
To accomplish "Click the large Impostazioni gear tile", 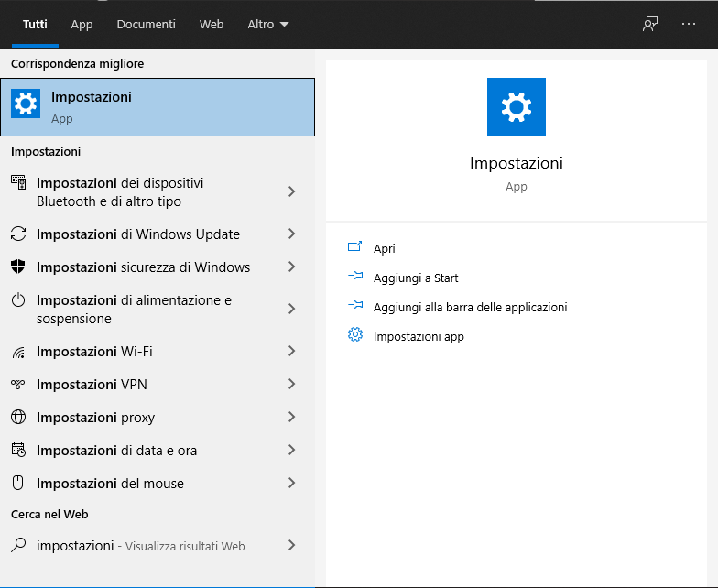I will pyautogui.click(x=517, y=106).
